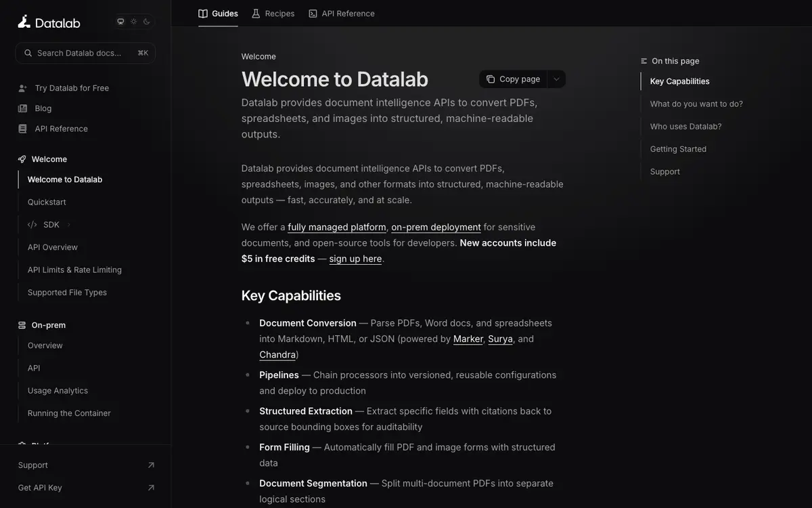812x508 pixels.
Task: Click the search magnifier icon
Action: pyautogui.click(x=28, y=53)
